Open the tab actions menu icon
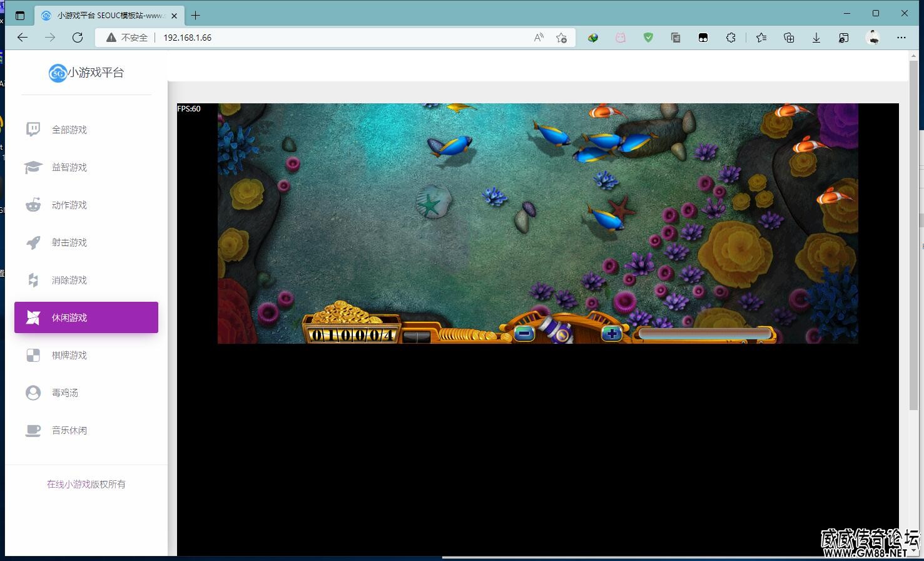 point(19,16)
